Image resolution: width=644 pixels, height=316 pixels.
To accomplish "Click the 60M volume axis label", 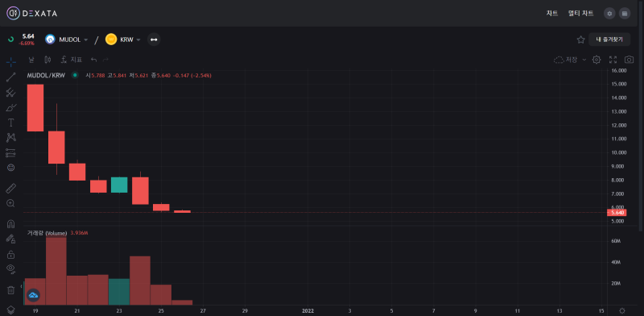I will pos(616,241).
